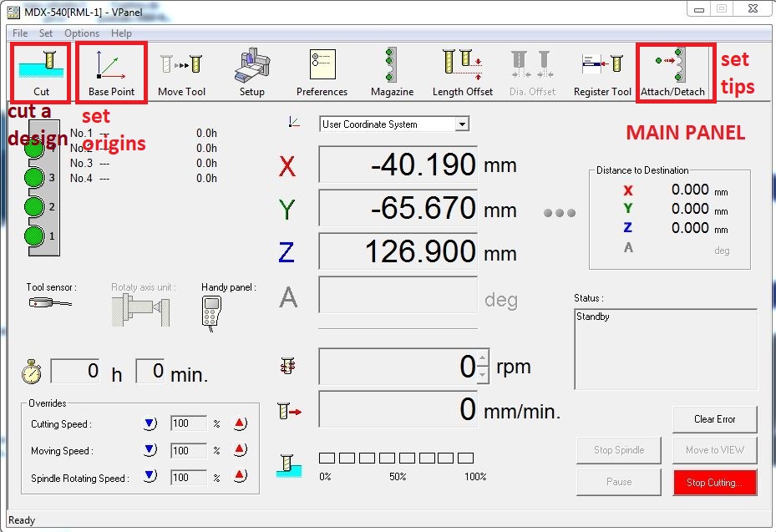Increase Moving Speed override
Viewport: 776px width, 532px height.
[x=240, y=450]
